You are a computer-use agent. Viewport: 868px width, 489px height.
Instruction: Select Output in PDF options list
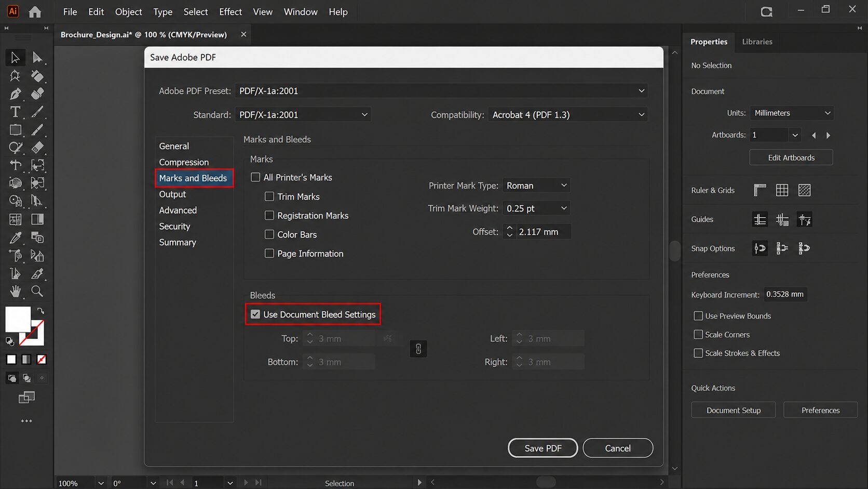click(x=172, y=194)
